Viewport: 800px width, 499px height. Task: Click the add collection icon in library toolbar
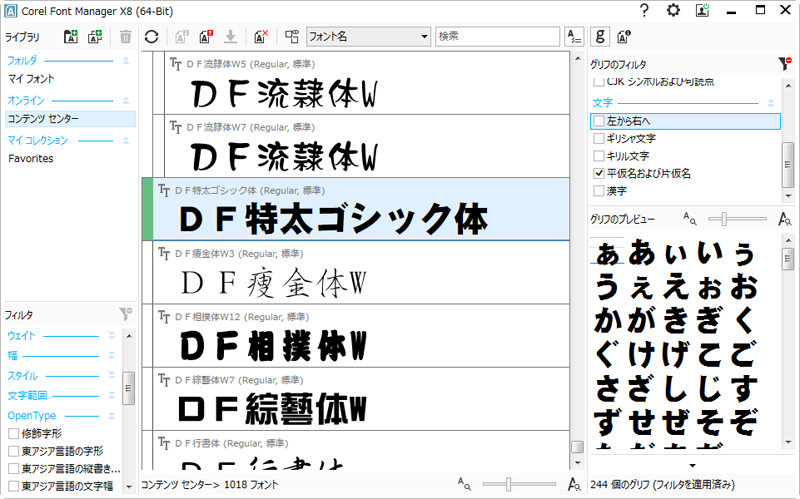[x=95, y=37]
